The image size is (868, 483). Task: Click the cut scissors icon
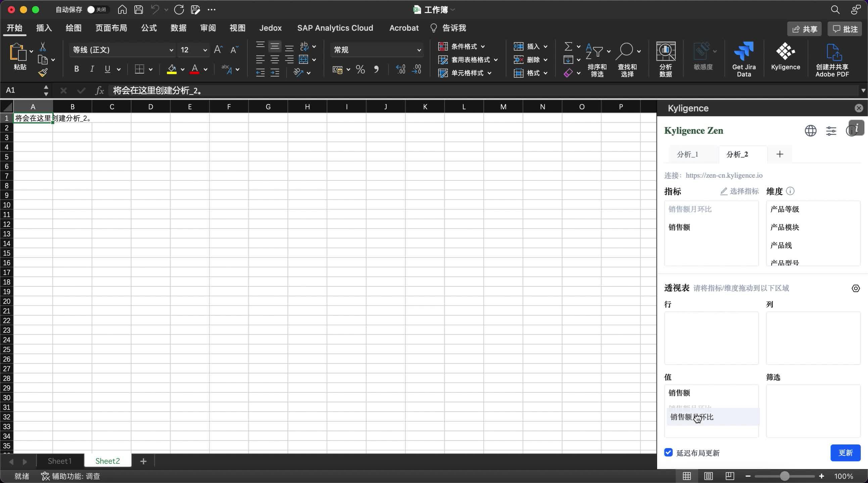[x=43, y=47]
